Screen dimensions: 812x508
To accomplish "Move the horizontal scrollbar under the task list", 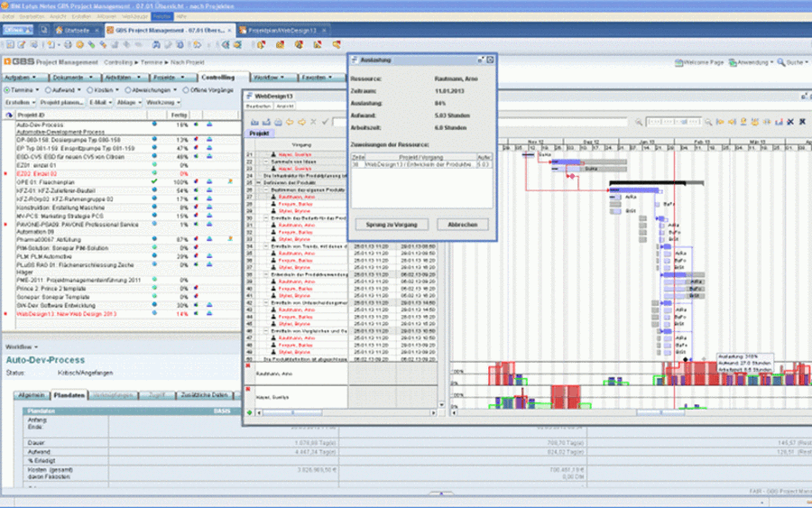I will (293, 412).
